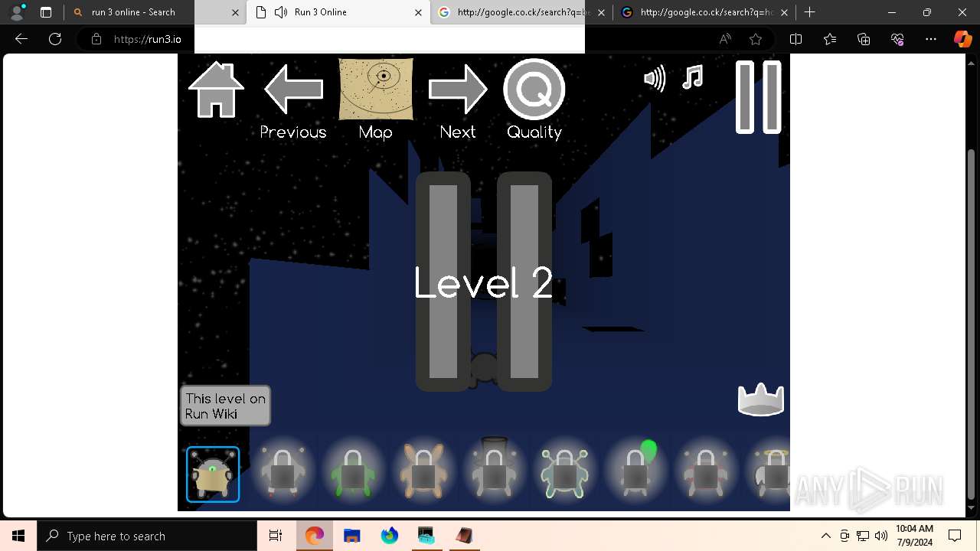This screenshot has width=980, height=551.
Task: Close the run 3 online Search tab
Action: [235, 12]
